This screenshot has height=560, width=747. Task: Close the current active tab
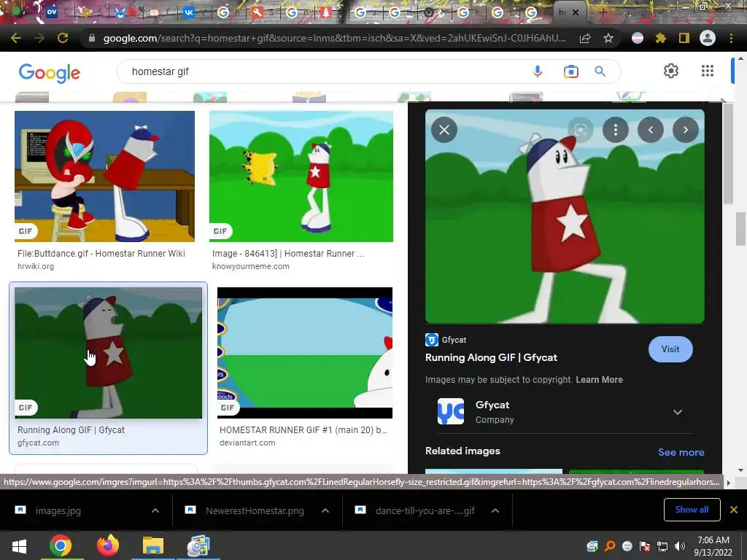[x=576, y=12]
